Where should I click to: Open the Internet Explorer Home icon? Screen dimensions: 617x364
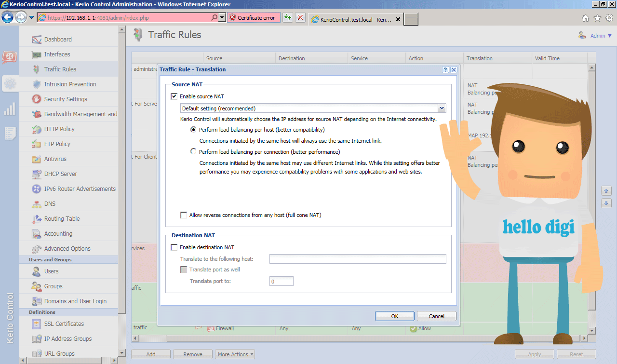[586, 18]
